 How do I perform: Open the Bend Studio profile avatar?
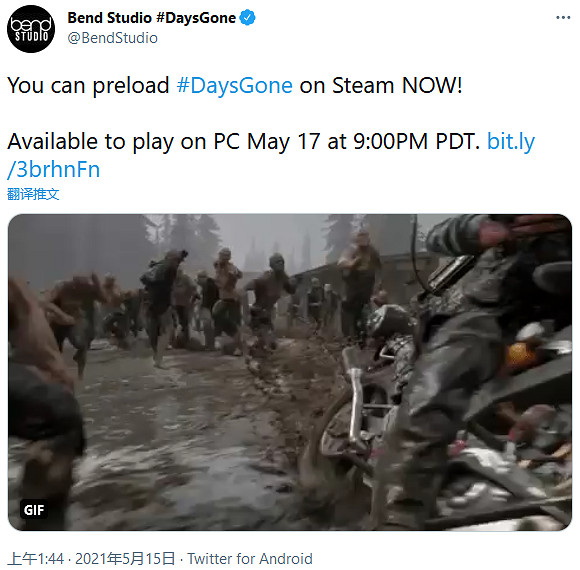click(31, 29)
